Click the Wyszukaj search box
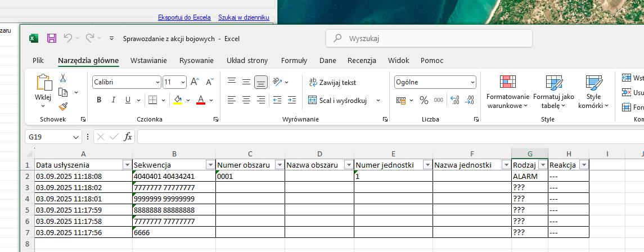 point(429,38)
